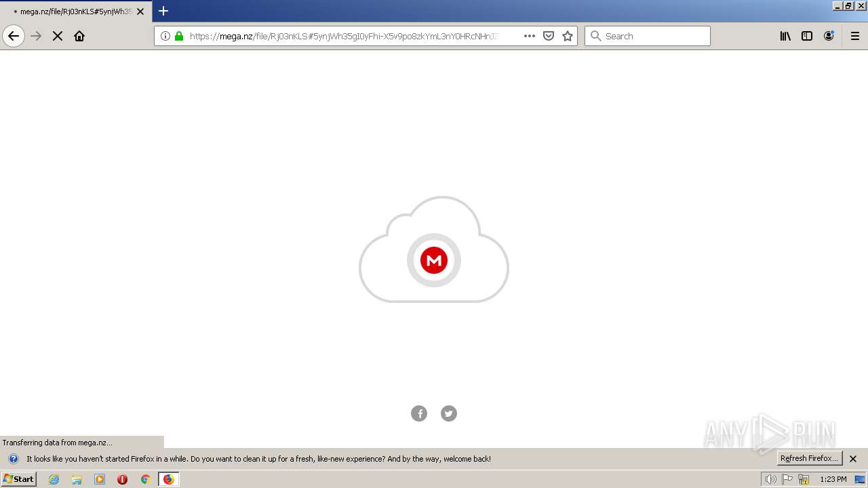Show site information for mega.nz
Image resolution: width=868 pixels, height=488 pixels.
[165, 36]
